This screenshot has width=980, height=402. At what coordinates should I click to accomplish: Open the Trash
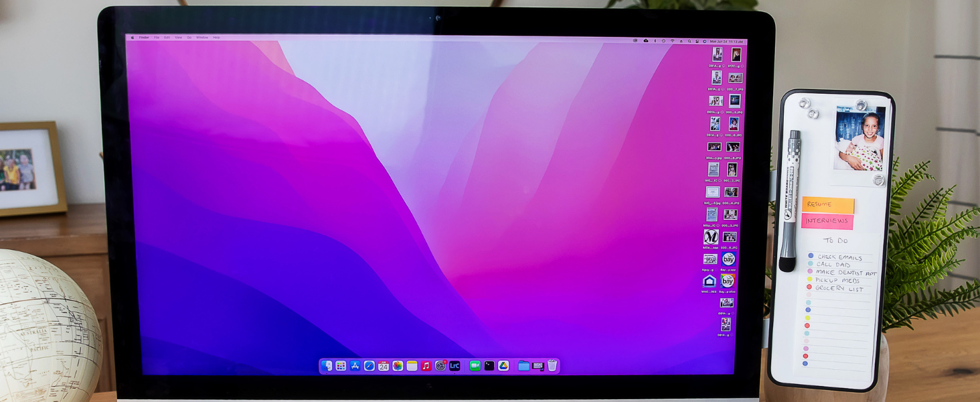pos(552,365)
